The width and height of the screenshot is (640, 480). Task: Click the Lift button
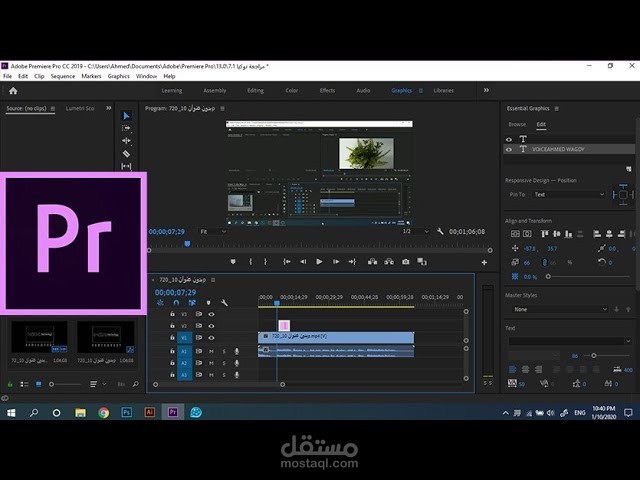[373, 262]
